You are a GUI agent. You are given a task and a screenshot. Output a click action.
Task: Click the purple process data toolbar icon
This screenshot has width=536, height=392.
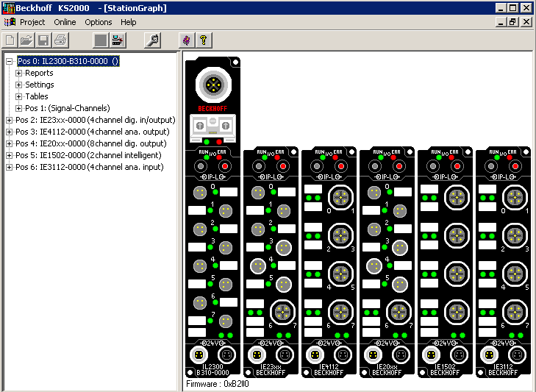coord(187,40)
